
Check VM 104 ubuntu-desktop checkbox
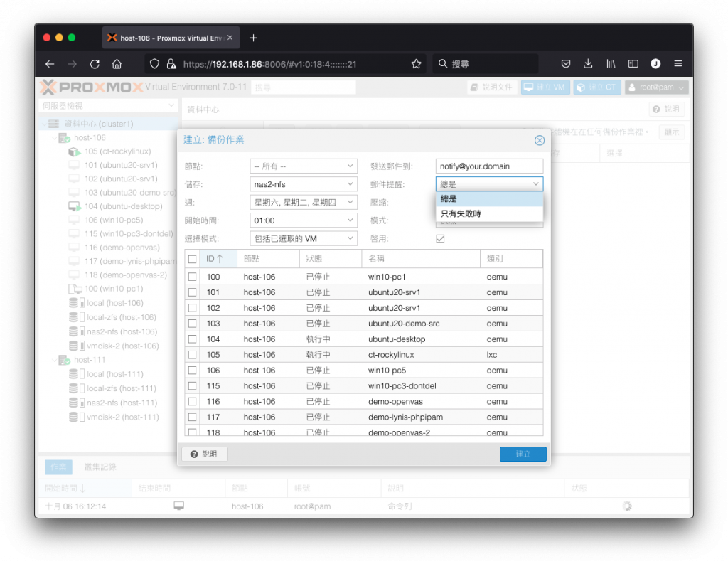coord(192,339)
